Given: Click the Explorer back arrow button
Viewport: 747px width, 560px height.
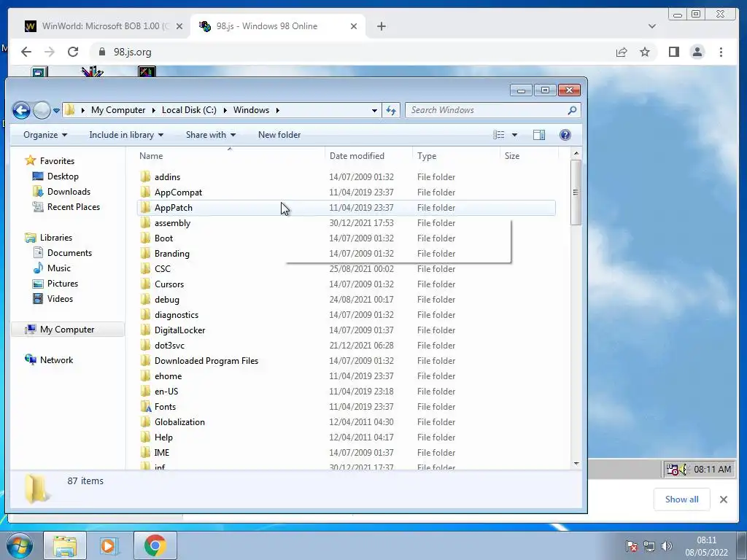Looking at the screenshot, I should click(x=21, y=111).
